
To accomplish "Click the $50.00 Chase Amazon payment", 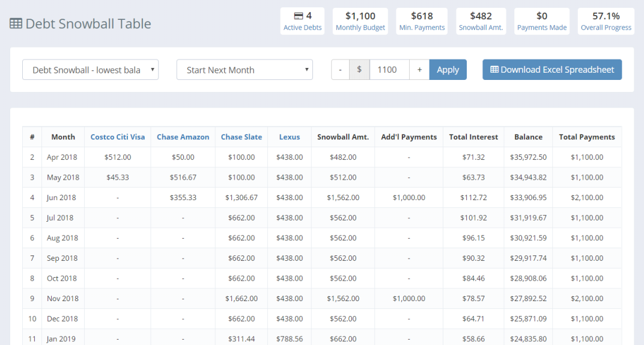I will click(183, 157).
